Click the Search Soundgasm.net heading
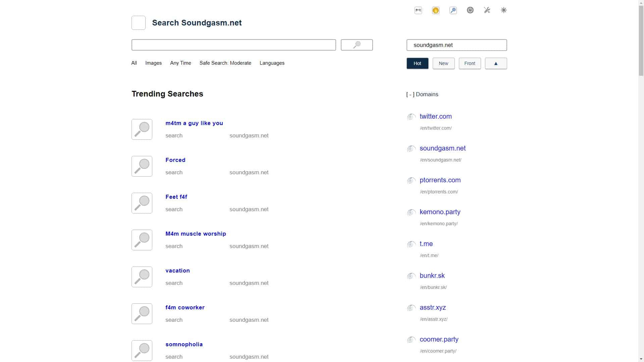The image size is (644, 362). [x=197, y=23]
